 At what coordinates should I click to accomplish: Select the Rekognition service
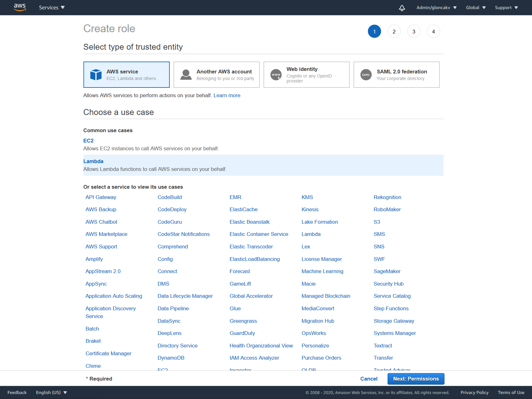387,197
